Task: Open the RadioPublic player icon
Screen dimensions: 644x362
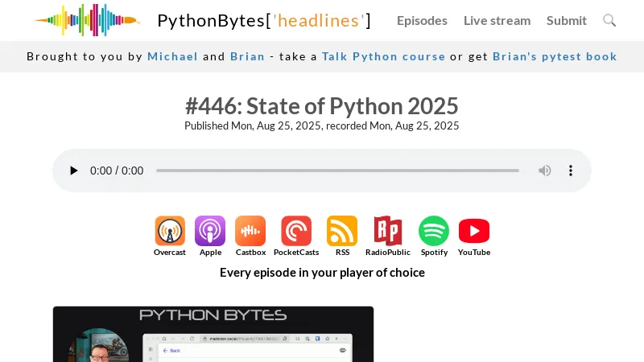Action: (387, 232)
